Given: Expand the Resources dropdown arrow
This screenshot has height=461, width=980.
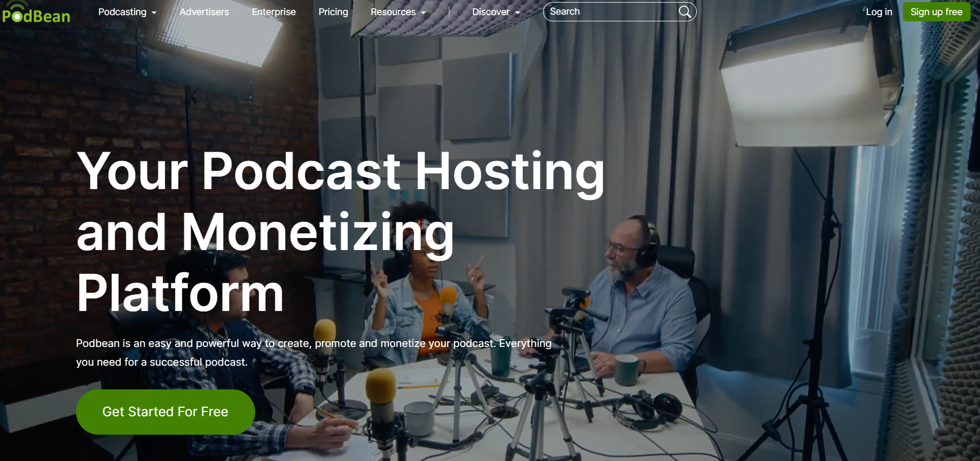Looking at the screenshot, I should tap(423, 13).
